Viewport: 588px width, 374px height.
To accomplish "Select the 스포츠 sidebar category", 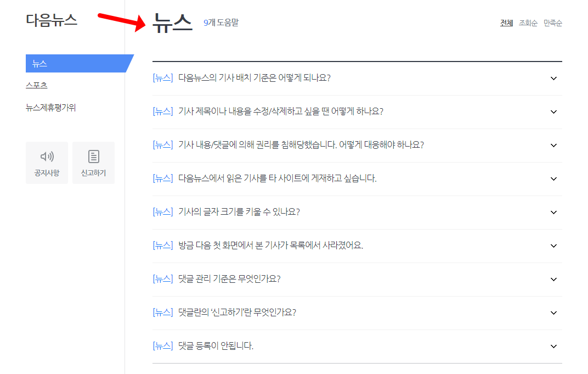I will click(36, 85).
